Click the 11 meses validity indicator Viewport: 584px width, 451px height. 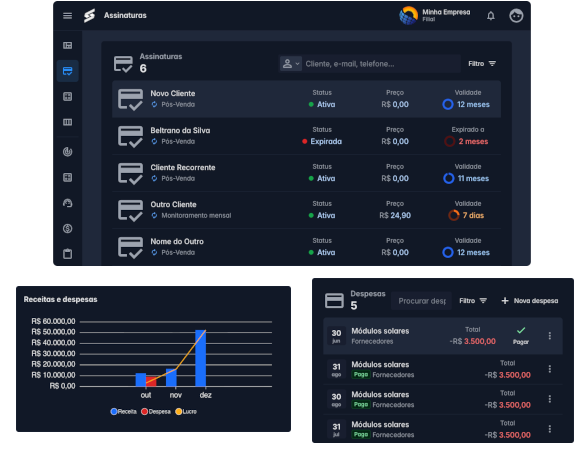466,178
